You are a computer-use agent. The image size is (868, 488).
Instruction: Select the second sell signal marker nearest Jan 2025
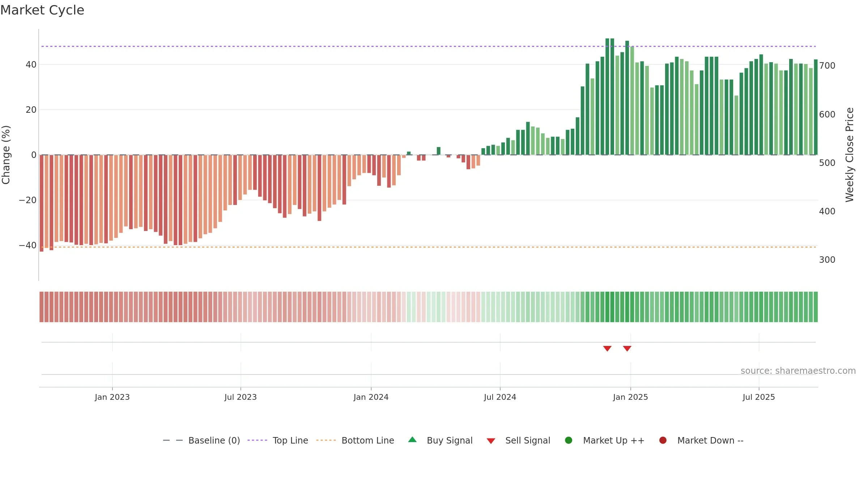click(x=627, y=348)
